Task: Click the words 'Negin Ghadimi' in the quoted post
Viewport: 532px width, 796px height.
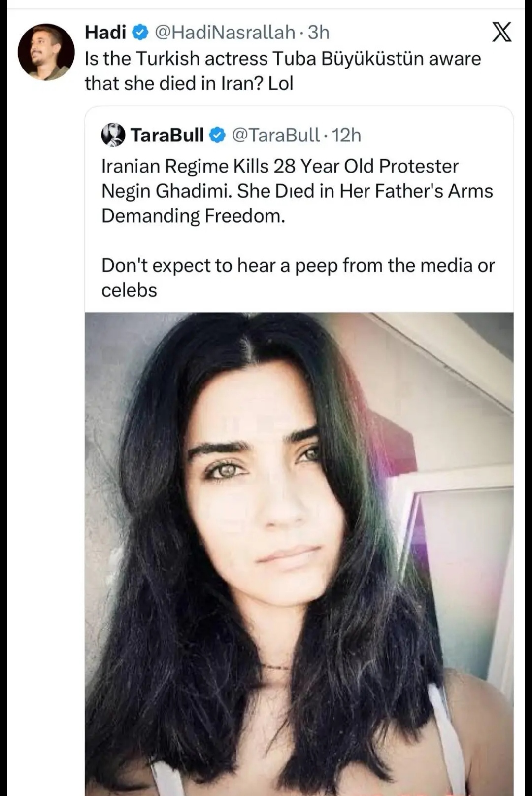Action: [x=165, y=191]
